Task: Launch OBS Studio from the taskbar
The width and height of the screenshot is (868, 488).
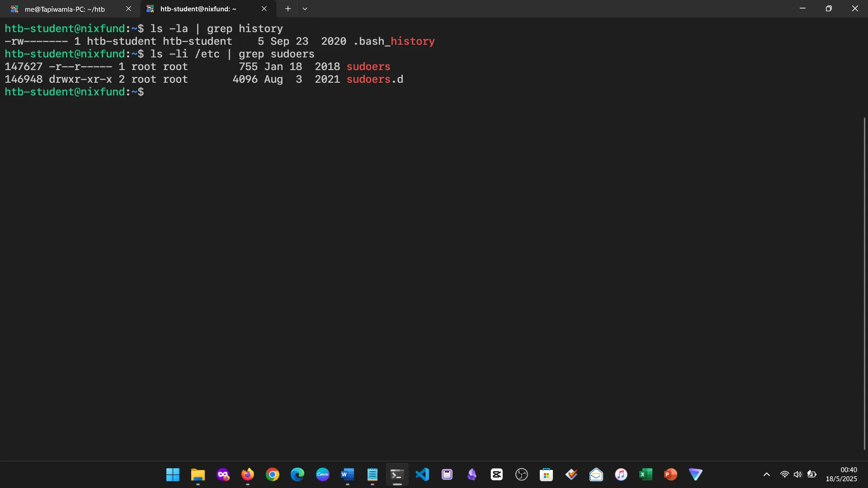Action: (522, 474)
